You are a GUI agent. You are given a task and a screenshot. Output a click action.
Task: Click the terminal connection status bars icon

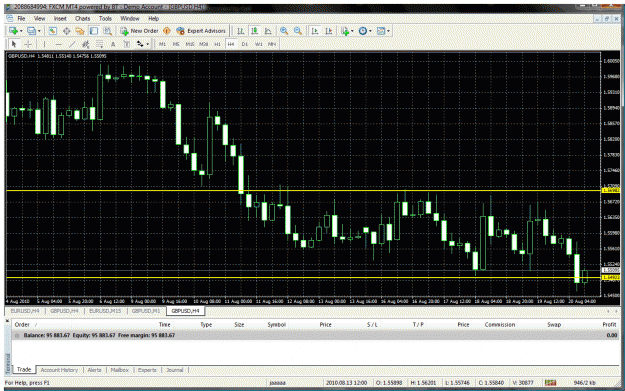coord(550,383)
